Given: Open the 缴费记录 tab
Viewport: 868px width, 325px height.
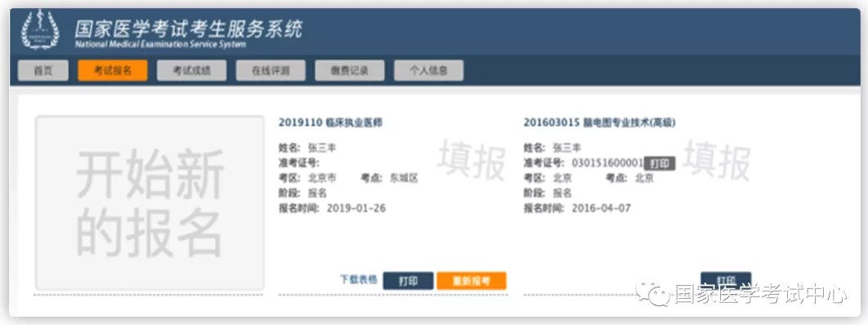Looking at the screenshot, I should [349, 70].
